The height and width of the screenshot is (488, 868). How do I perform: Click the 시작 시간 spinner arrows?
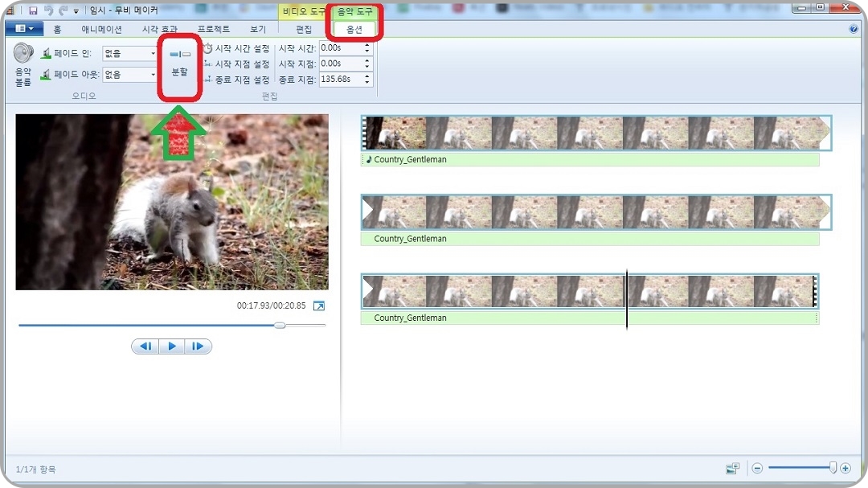click(x=367, y=48)
